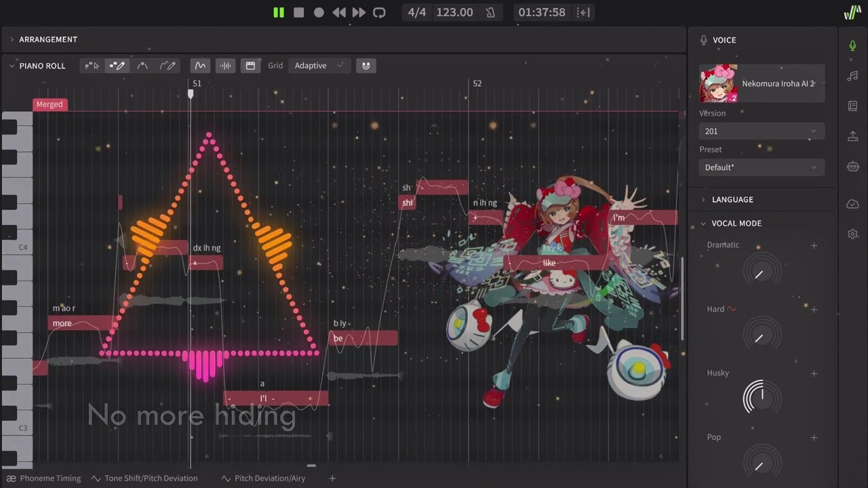Click the Husky vocal mode knob
The height and width of the screenshot is (488, 868).
click(x=762, y=398)
